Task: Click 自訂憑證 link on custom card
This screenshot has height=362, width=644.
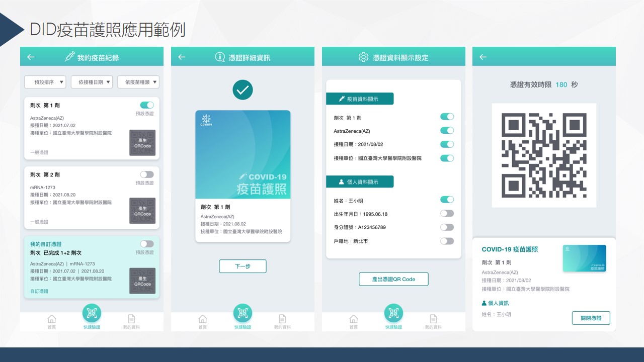Action: coord(39,291)
